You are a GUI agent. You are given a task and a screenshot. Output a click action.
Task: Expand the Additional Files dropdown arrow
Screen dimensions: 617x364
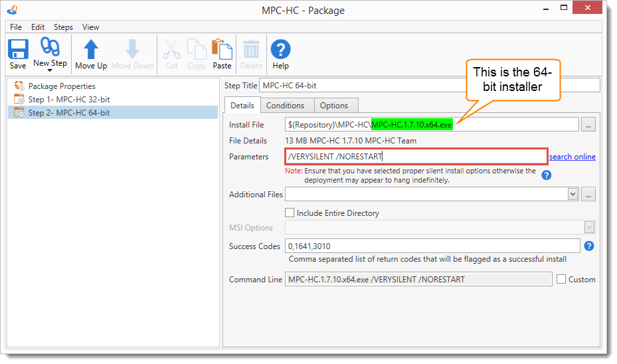[573, 194]
